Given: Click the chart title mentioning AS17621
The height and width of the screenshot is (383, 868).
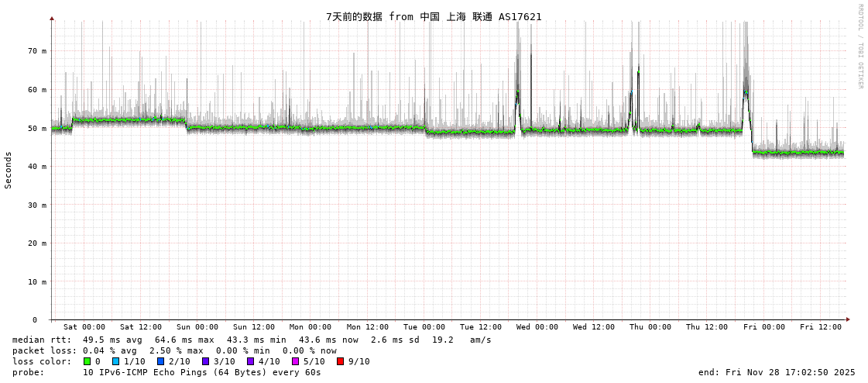Looking at the screenshot, I should pyautogui.click(x=434, y=16).
